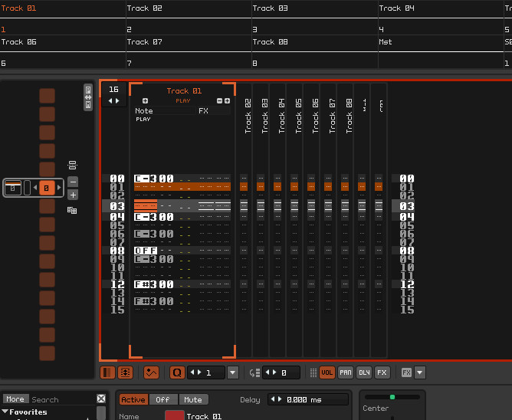
Task: Toggle the PAN column button
Action: coord(346,372)
